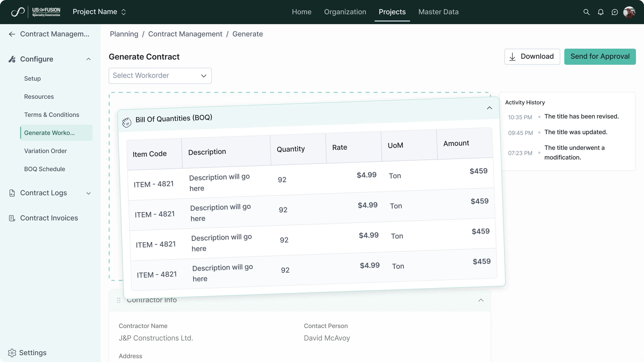This screenshot has width=644, height=362.
Task: Navigate to the Organization menu item
Action: (x=345, y=12)
